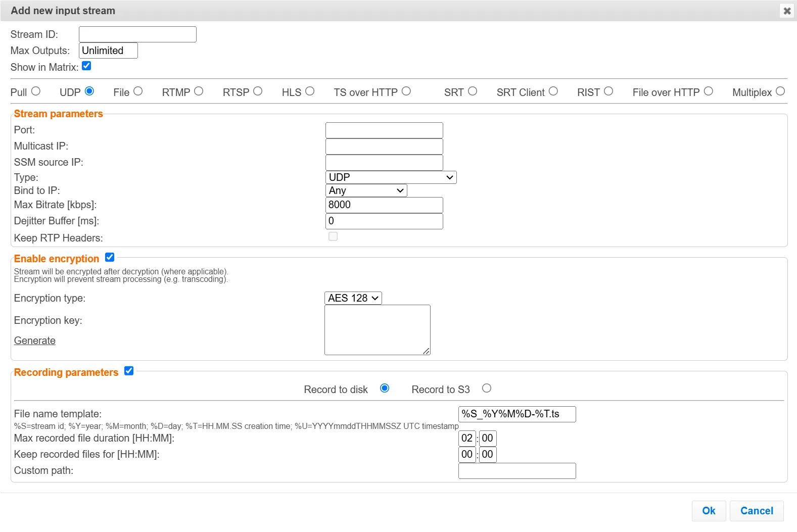Close the Add new input stream dialog
The height and width of the screenshot is (532, 797).
[x=787, y=11]
